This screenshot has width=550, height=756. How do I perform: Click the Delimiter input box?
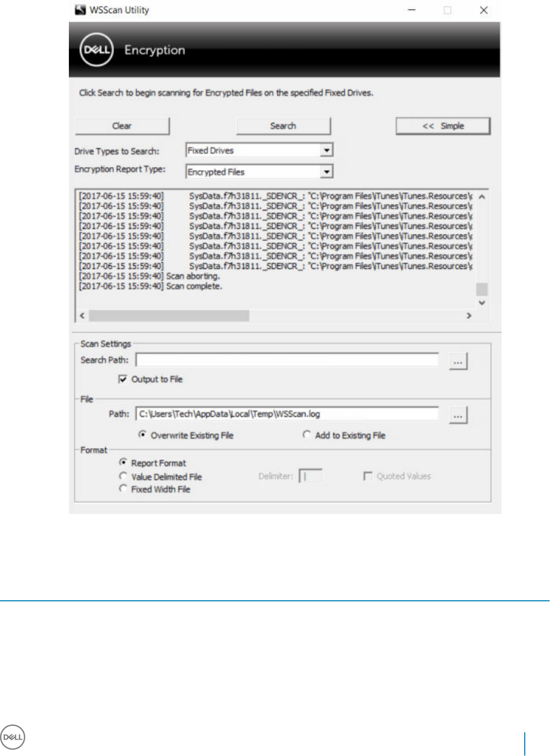(x=310, y=476)
